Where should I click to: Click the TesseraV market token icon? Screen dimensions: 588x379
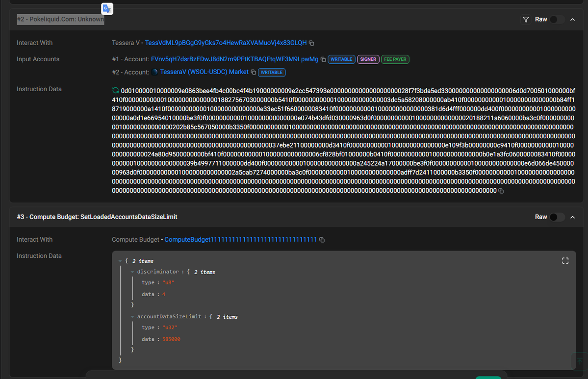coord(154,72)
